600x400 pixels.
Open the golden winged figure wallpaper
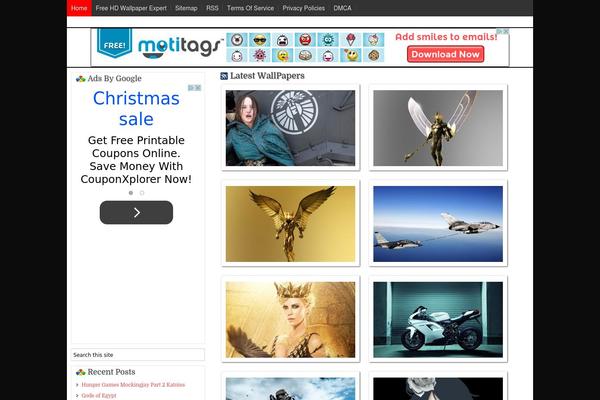[x=290, y=224]
